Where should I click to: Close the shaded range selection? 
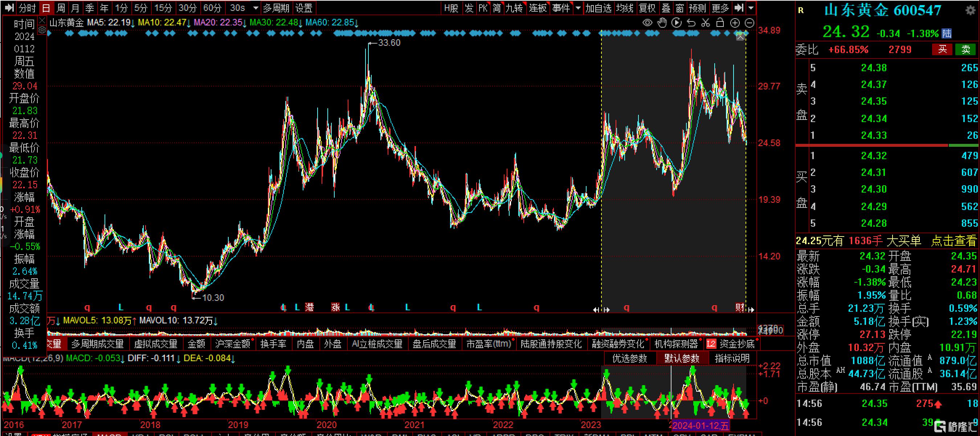(x=740, y=37)
